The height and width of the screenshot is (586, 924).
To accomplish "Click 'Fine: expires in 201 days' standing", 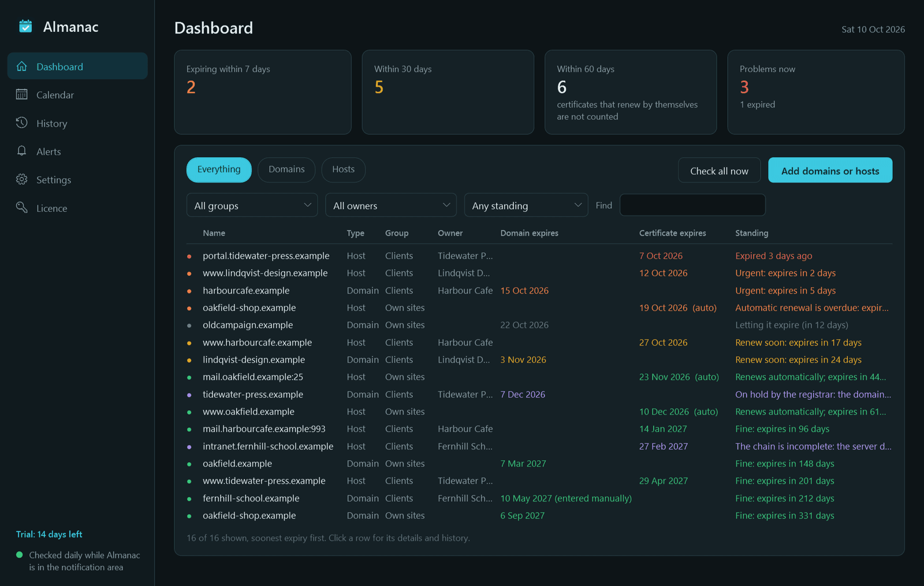I will (x=784, y=481).
